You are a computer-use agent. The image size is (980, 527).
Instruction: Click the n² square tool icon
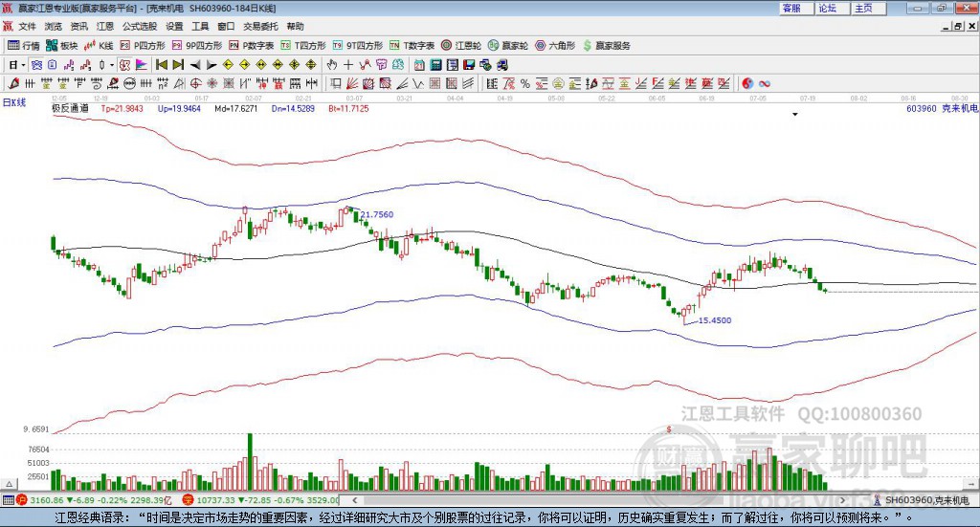point(163,83)
